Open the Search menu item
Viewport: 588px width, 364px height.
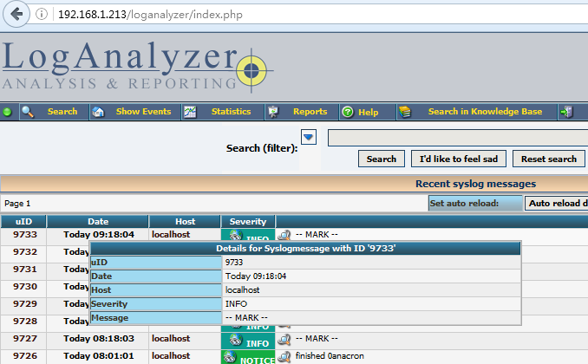(62, 112)
